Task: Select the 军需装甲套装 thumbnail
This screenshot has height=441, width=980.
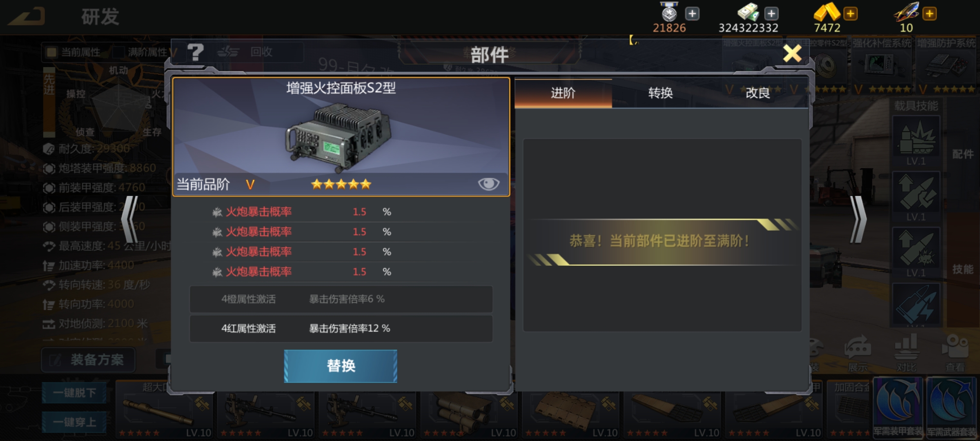Action: pyautogui.click(x=898, y=408)
